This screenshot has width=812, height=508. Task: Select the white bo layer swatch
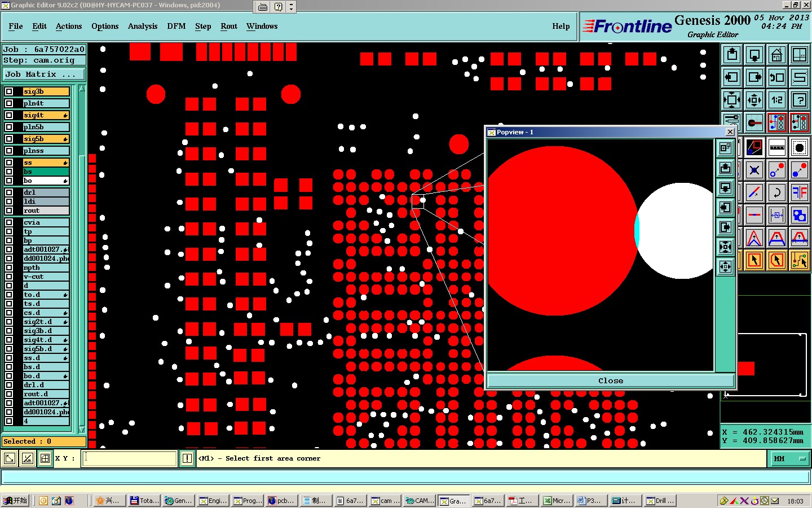point(46,181)
